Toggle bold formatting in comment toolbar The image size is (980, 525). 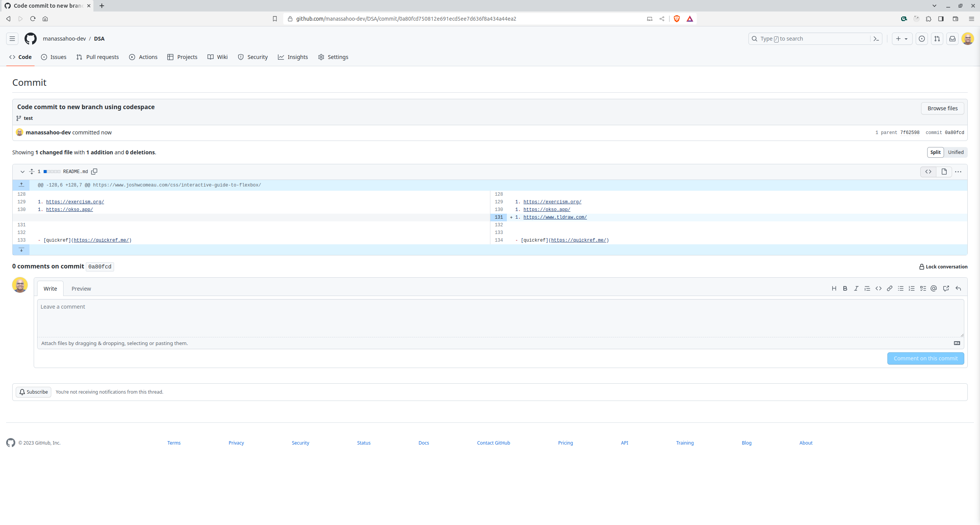tap(845, 288)
